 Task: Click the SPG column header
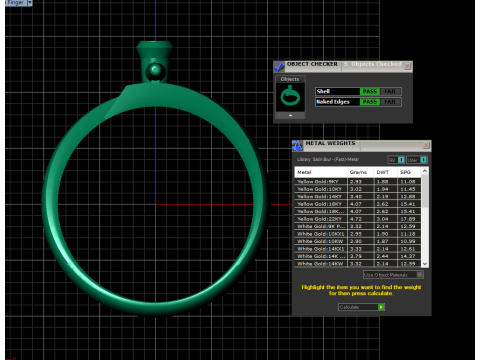(409, 172)
